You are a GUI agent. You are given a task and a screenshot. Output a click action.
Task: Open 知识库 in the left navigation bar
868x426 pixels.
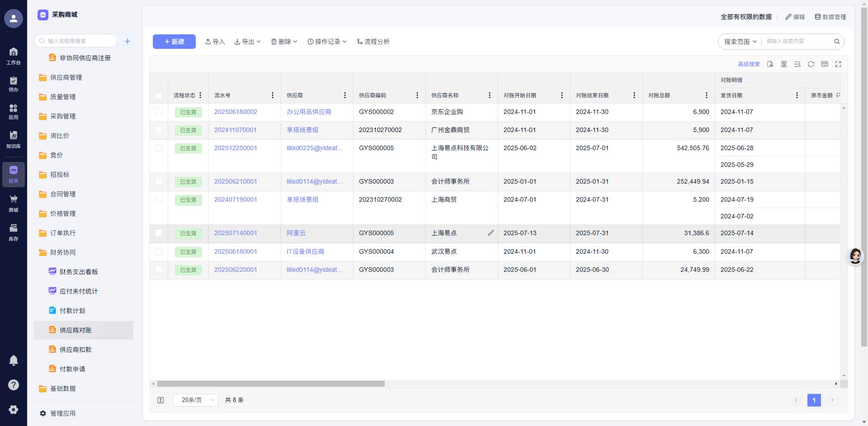coord(14,139)
